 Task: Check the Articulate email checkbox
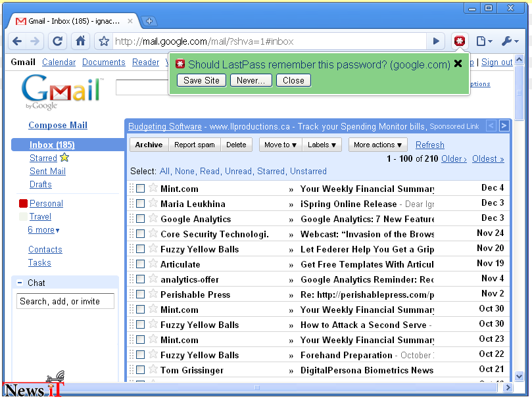[x=140, y=264]
